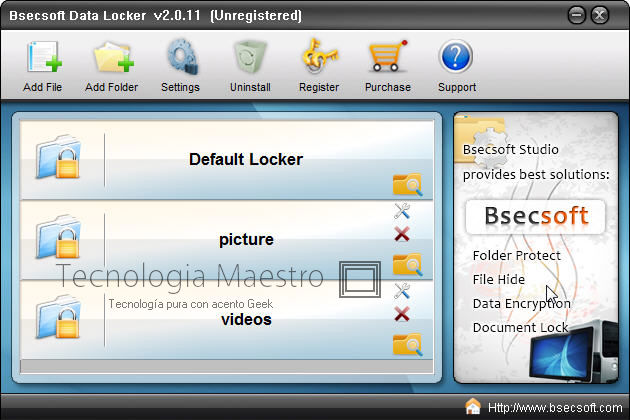Image resolution: width=630 pixels, height=420 pixels.
Task: Minimize the Bsecsoft Data Locker window
Action: point(577,16)
